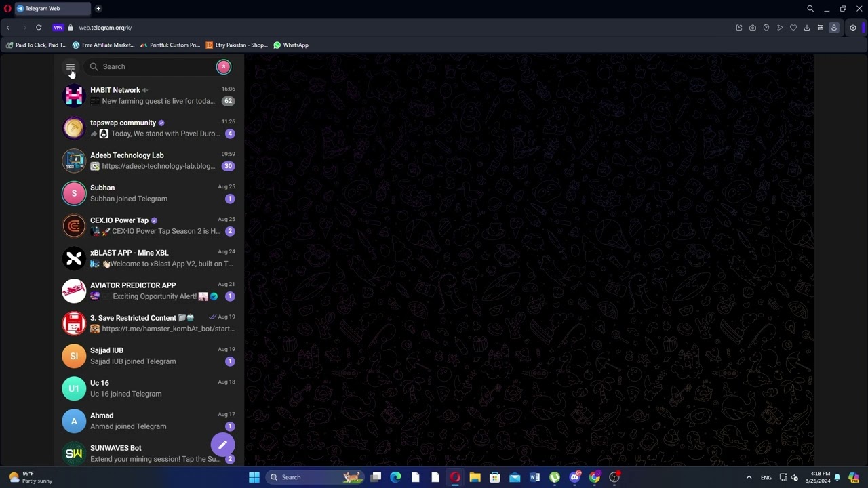Click the Opera logo menu button
The height and width of the screenshot is (488, 868).
[x=7, y=9]
